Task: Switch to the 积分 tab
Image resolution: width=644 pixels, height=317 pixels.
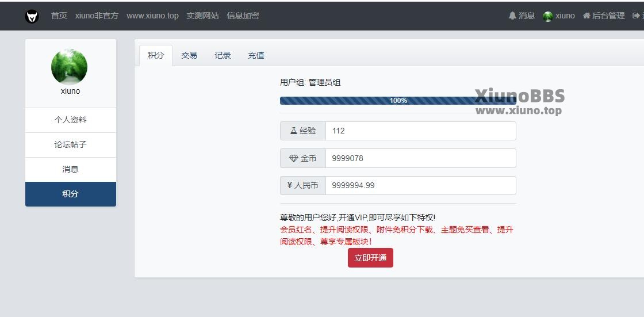Action: 156,55
